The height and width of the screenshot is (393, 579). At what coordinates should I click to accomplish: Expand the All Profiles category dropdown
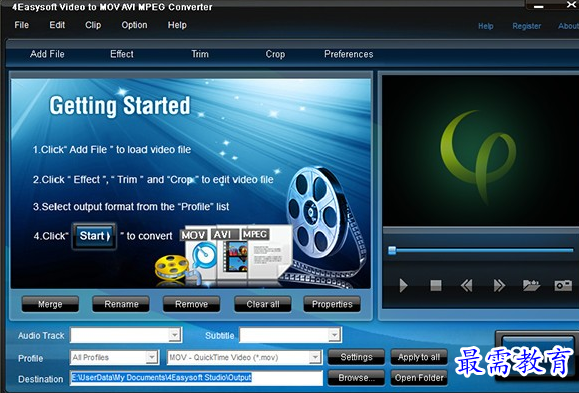tap(151, 357)
